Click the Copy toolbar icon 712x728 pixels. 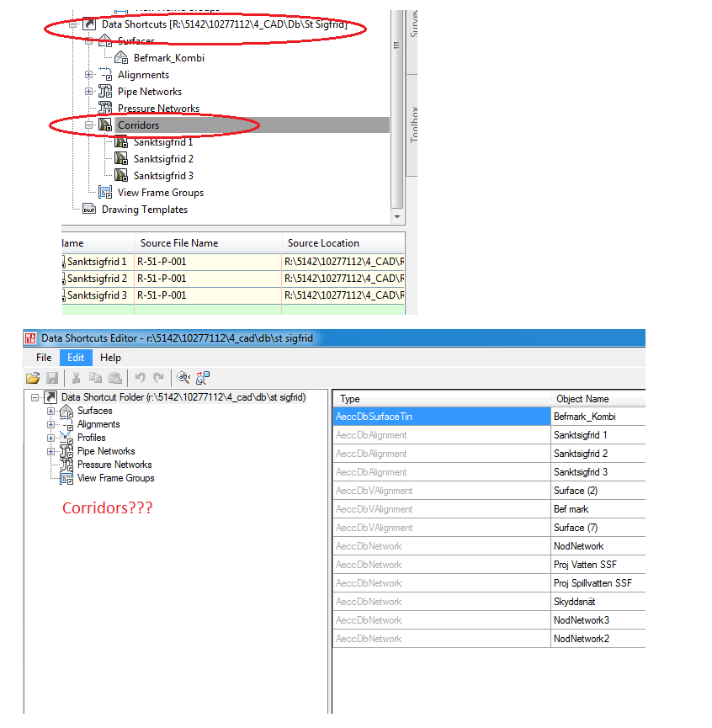[95, 378]
